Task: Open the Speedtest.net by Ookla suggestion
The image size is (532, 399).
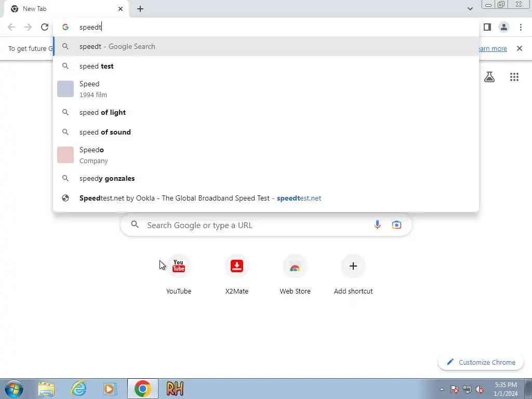Action: point(266,198)
